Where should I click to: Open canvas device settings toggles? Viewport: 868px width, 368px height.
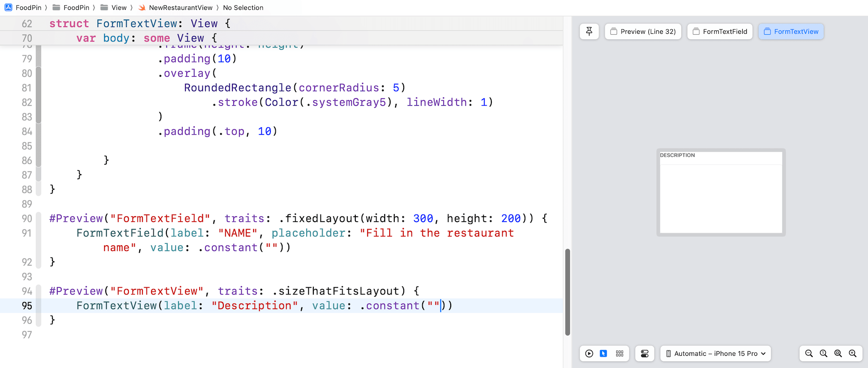[x=645, y=354]
